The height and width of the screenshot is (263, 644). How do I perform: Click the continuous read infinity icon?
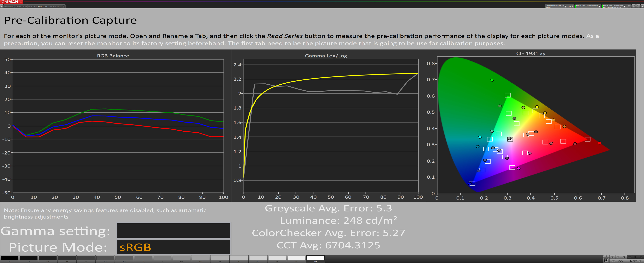[630, 257]
